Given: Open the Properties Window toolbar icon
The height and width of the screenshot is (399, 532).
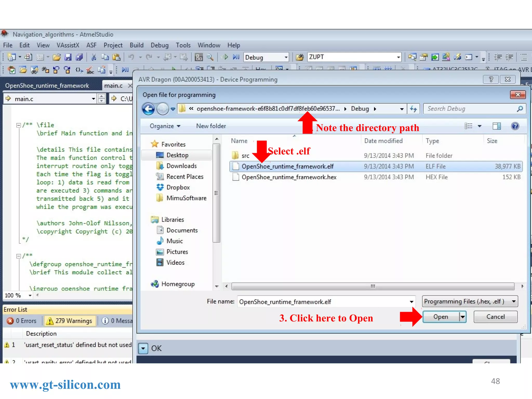Looking at the screenshot, I should (x=424, y=57).
